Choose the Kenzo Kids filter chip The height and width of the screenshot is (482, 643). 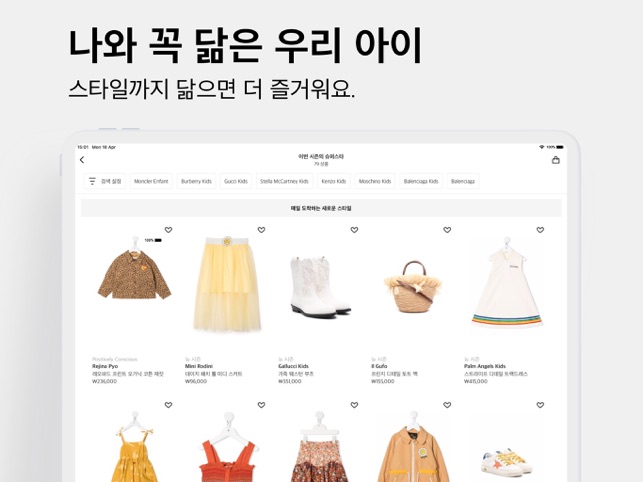coord(334,181)
